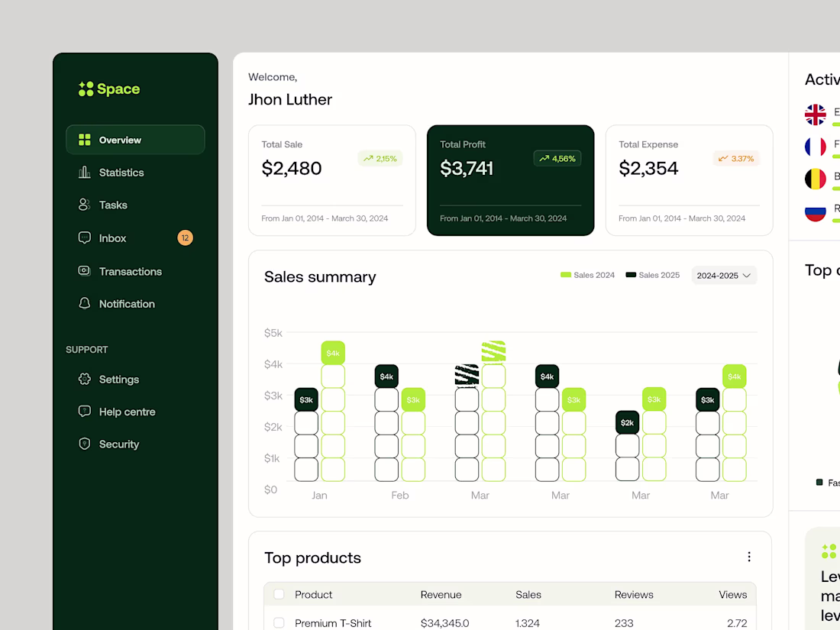
Task: Click the 1.324 sales value
Action: [528, 623]
